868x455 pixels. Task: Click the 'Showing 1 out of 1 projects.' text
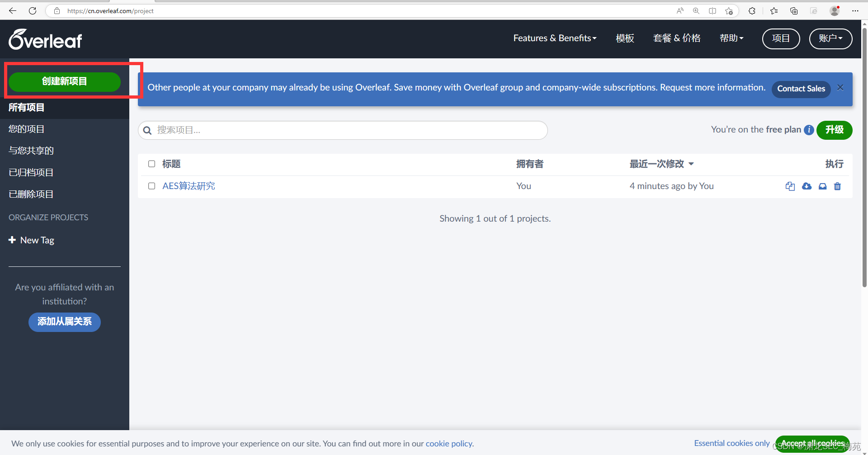[495, 218]
